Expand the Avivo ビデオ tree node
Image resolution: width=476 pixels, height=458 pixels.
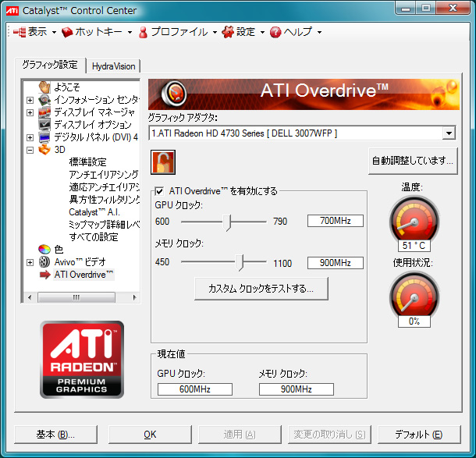[x=30, y=262]
